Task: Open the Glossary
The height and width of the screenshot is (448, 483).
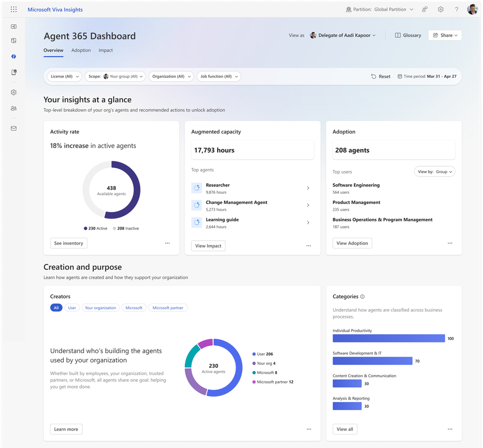Action: [x=408, y=35]
